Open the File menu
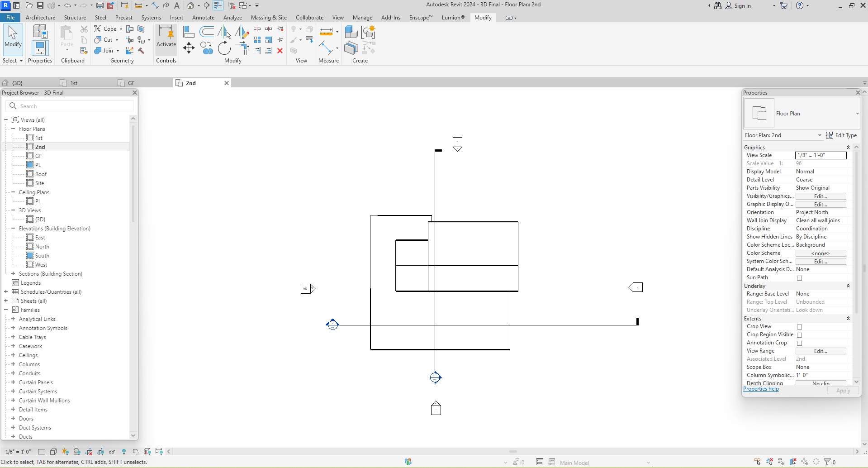The height and width of the screenshot is (468, 868). (x=10, y=18)
